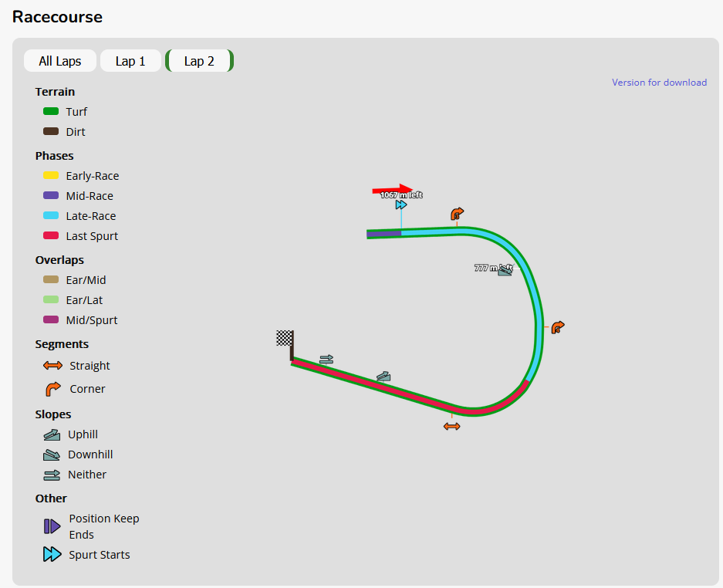
Task: Click the '1067 m left' label
Action: pos(401,195)
